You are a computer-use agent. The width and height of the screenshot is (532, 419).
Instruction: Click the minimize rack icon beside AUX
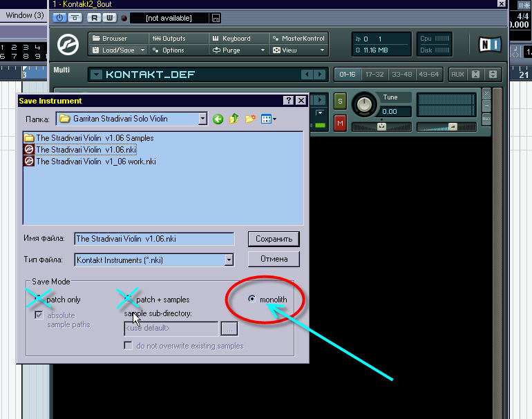[x=493, y=75]
